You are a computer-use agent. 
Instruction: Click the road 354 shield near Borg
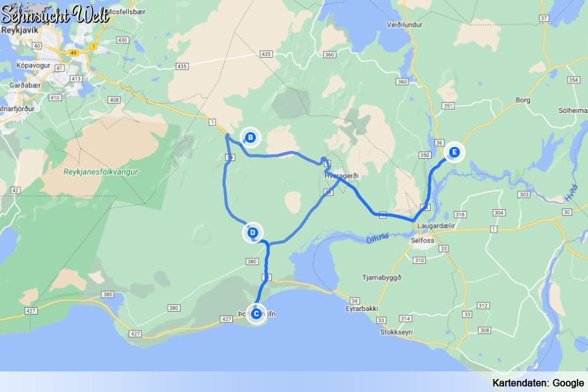(573, 80)
